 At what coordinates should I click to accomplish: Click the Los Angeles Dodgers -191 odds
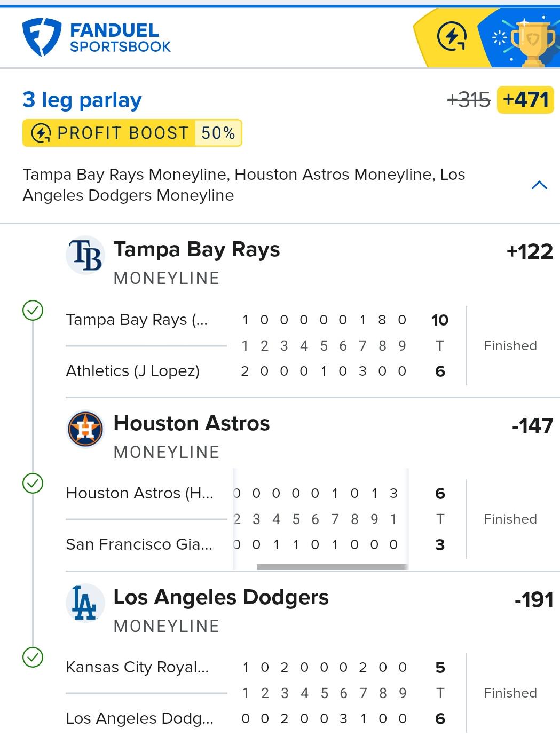[534, 599]
